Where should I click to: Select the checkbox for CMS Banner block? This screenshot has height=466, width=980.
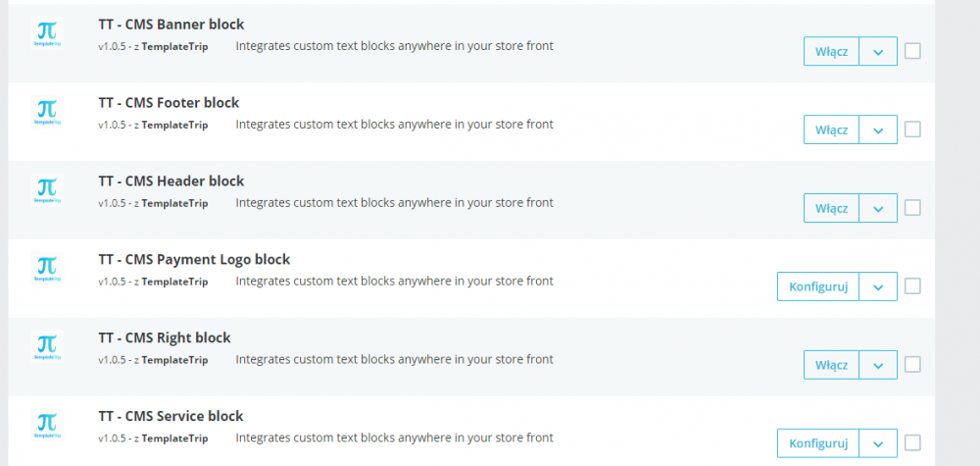point(912,51)
